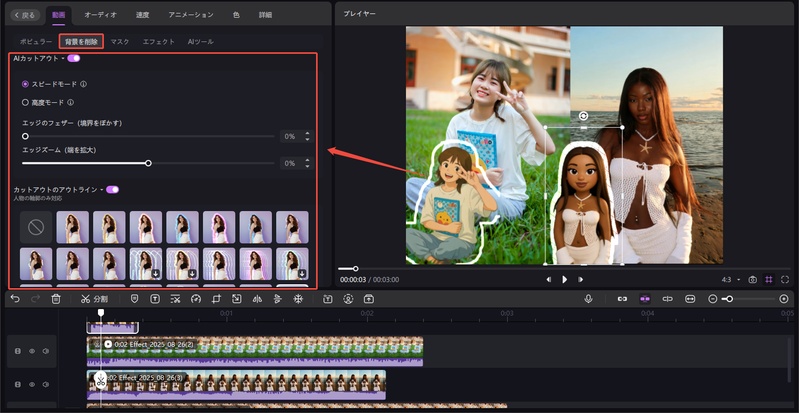
Task: Click the snowflake freeze frame icon
Action: (x=298, y=299)
